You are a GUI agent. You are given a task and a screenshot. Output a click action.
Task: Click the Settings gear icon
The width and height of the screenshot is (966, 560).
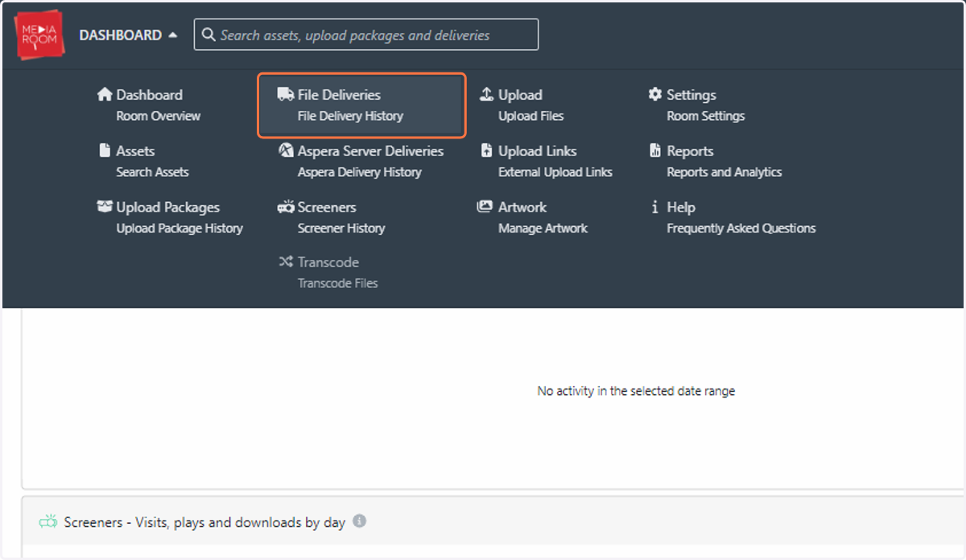(x=655, y=94)
